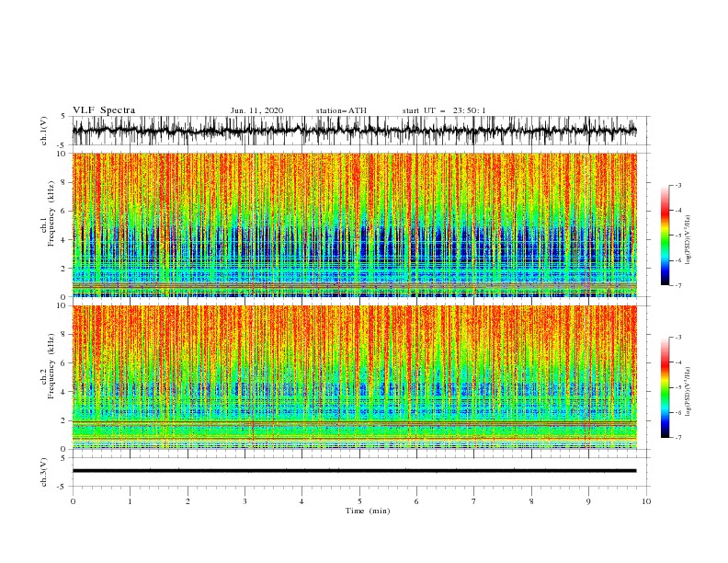Click the ch.1 color bar log(PSD) label
The width and height of the screenshot is (728, 563).
[689, 240]
